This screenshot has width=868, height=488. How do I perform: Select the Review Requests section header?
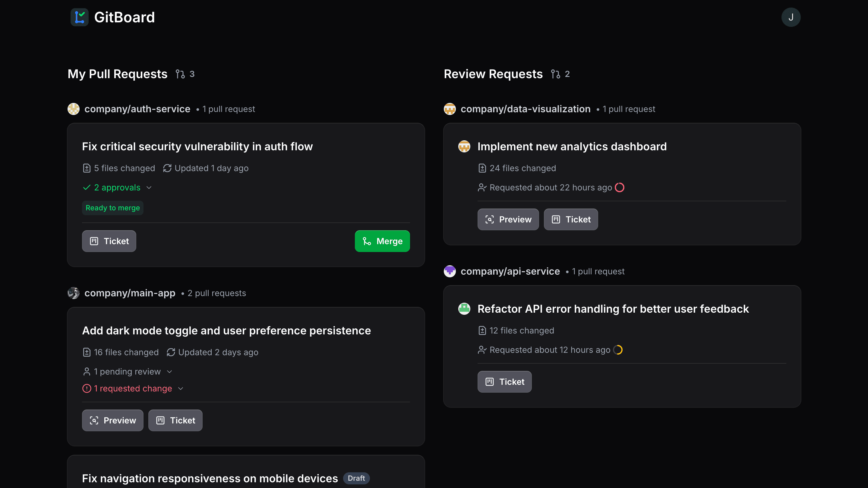[x=493, y=73]
